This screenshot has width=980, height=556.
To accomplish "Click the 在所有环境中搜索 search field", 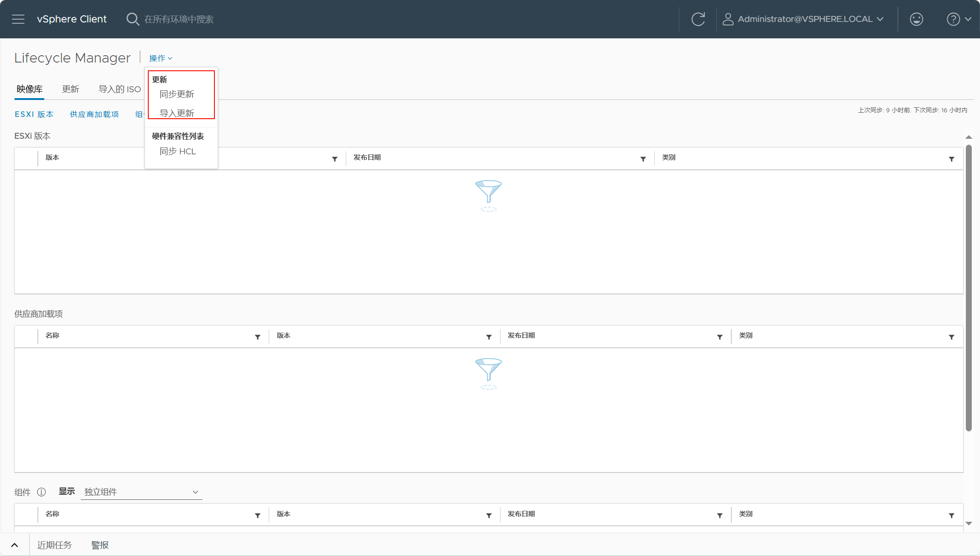I will point(179,19).
